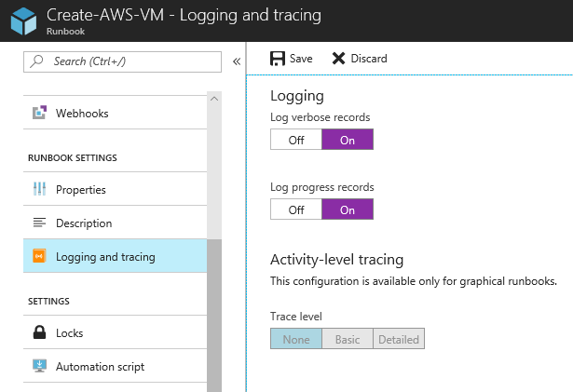The image size is (573, 392).
Task: Open the Description settings item
Action: pyautogui.click(x=84, y=223)
